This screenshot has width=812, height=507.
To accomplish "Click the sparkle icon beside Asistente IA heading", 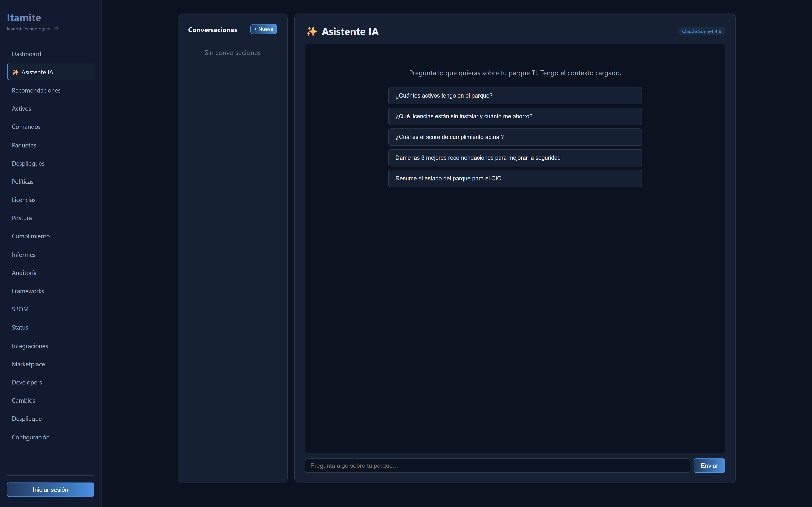I will click(311, 31).
